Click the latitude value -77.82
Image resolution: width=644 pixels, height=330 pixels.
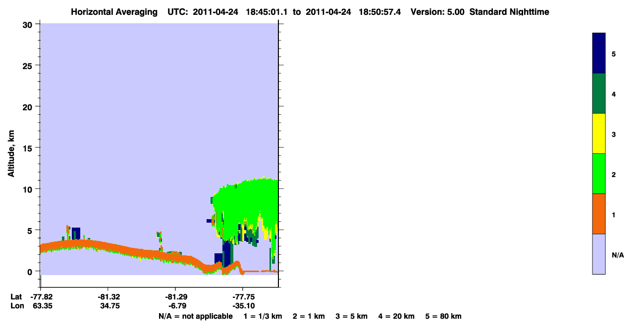pyautogui.click(x=41, y=297)
